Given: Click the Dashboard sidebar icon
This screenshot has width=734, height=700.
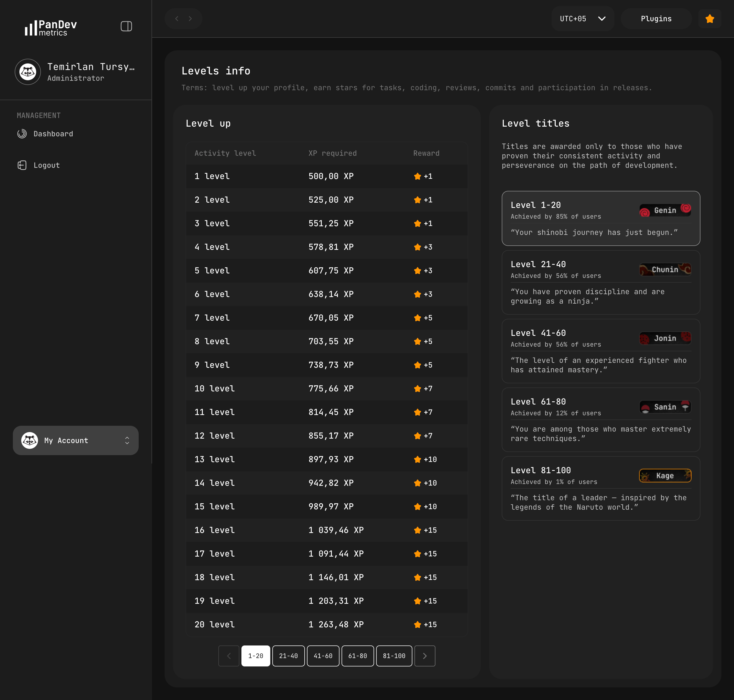Looking at the screenshot, I should [x=22, y=134].
